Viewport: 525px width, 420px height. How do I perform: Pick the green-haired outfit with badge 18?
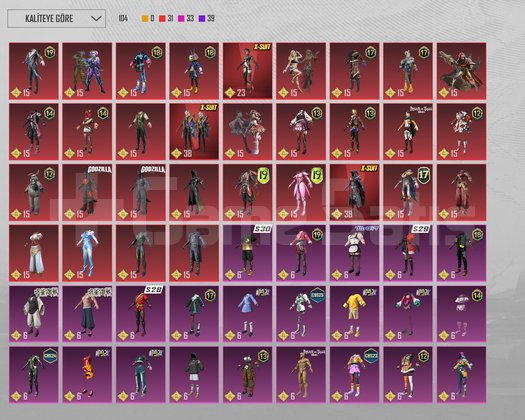194,71
